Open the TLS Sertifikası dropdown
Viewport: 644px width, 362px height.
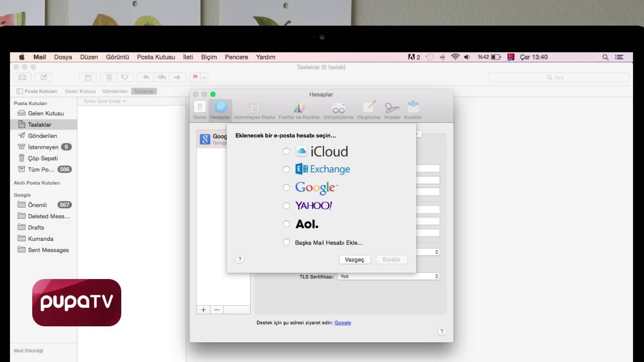[x=388, y=276]
